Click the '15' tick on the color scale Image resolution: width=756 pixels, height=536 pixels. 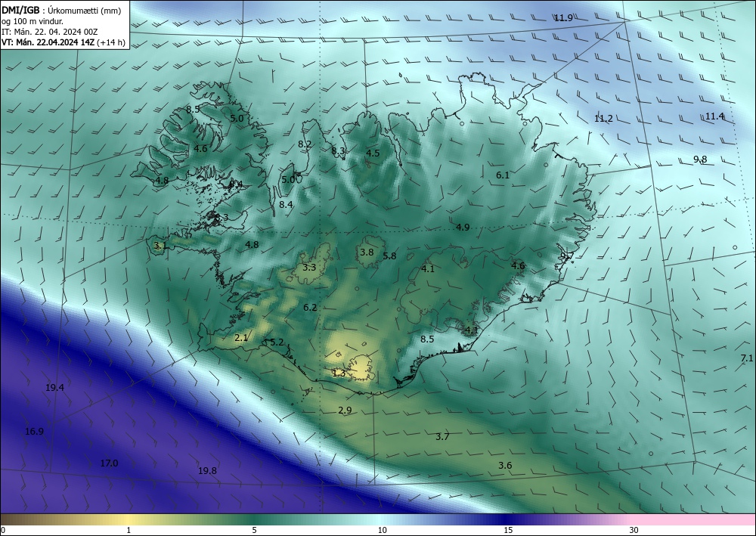pyautogui.click(x=508, y=531)
